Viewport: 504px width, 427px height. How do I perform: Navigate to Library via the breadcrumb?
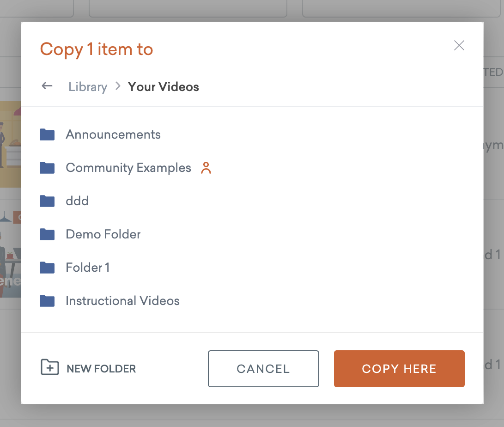tap(87, 86)
